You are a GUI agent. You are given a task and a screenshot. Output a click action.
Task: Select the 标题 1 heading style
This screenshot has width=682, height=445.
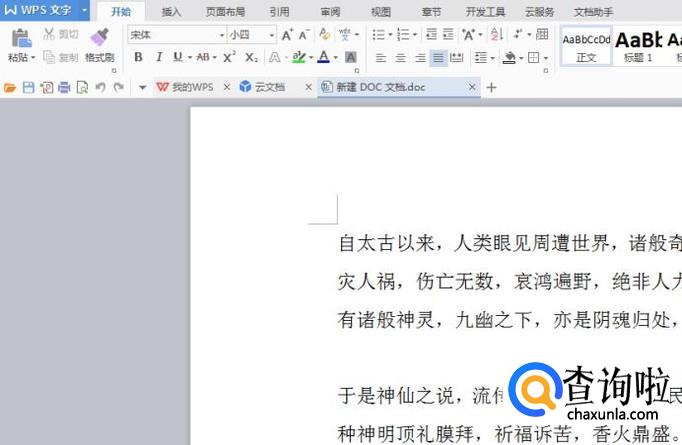click(638, 44)
